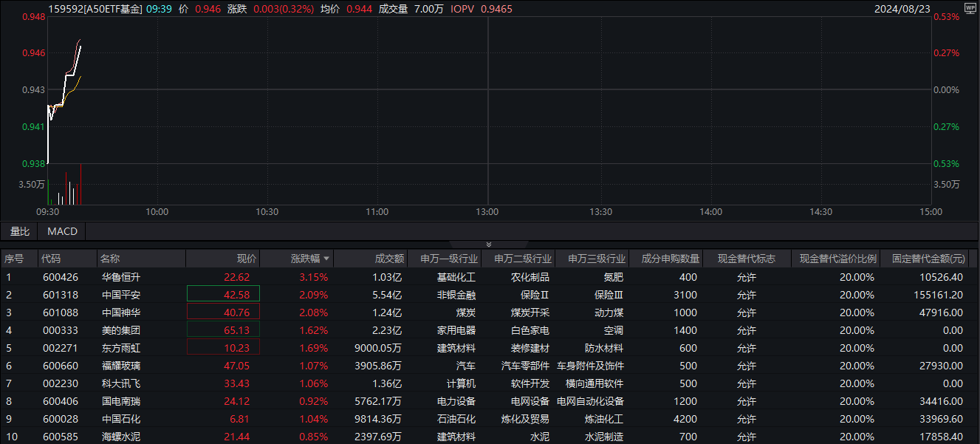Click stock code 601088 for 中国神华
The image size is (980, 444).
(x=58, y=313)
